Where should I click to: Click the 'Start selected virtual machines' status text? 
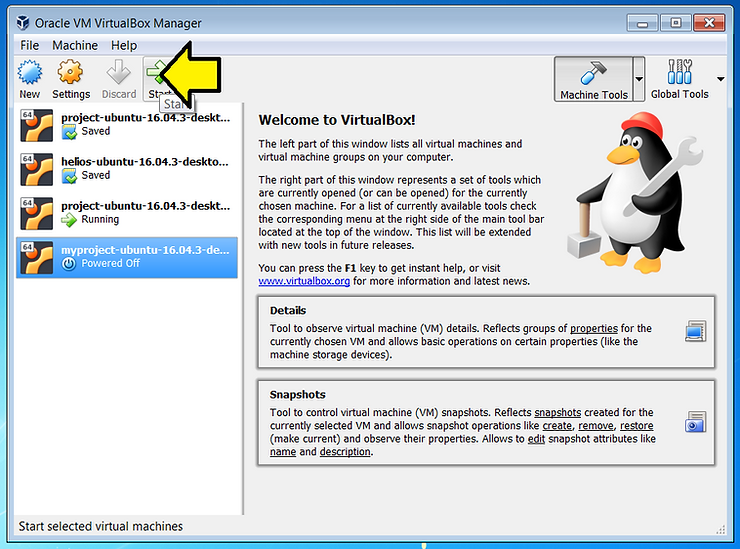(x=101, y=526)
